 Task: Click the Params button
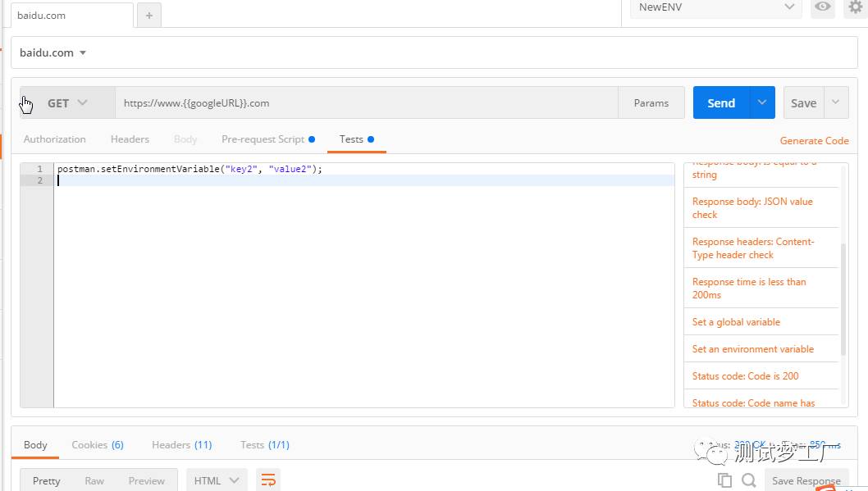click(x=651, y=103)
